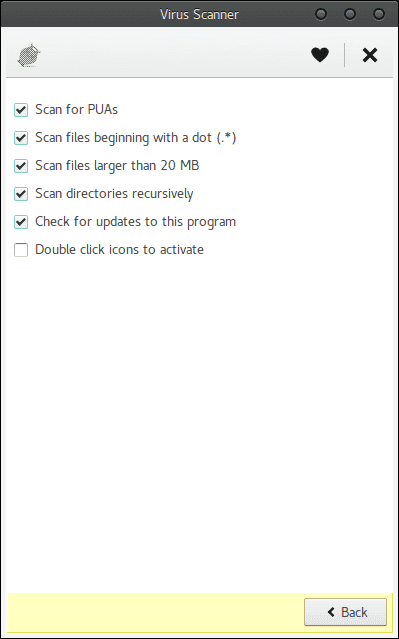Click the first round title bar window button
399x639 pixels.
321,14
